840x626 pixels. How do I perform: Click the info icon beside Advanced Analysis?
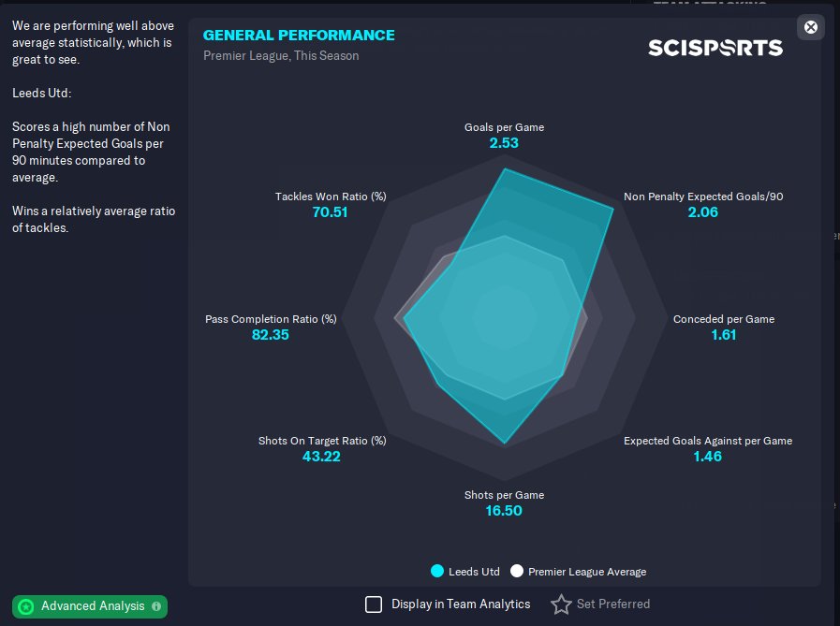(x=156, y=606)
